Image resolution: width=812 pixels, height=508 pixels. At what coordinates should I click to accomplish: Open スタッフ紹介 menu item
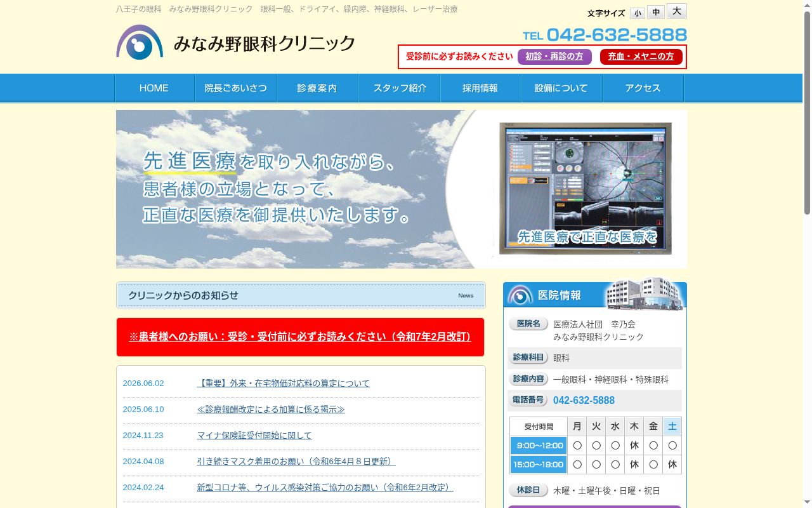[400, 88]
